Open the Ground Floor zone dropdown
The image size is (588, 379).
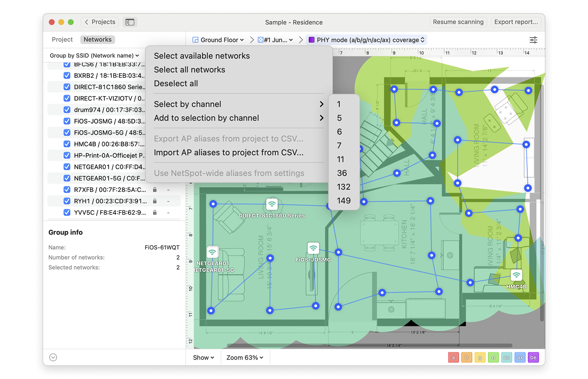(218, 40)
